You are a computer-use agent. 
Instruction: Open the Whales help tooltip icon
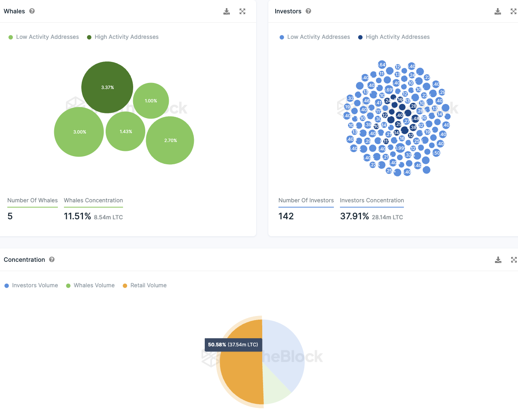32,11
